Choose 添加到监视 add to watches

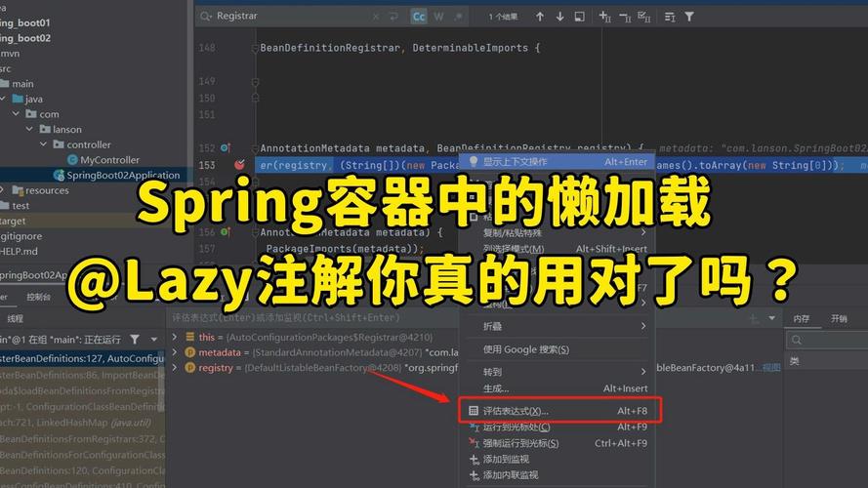(558, 460)
